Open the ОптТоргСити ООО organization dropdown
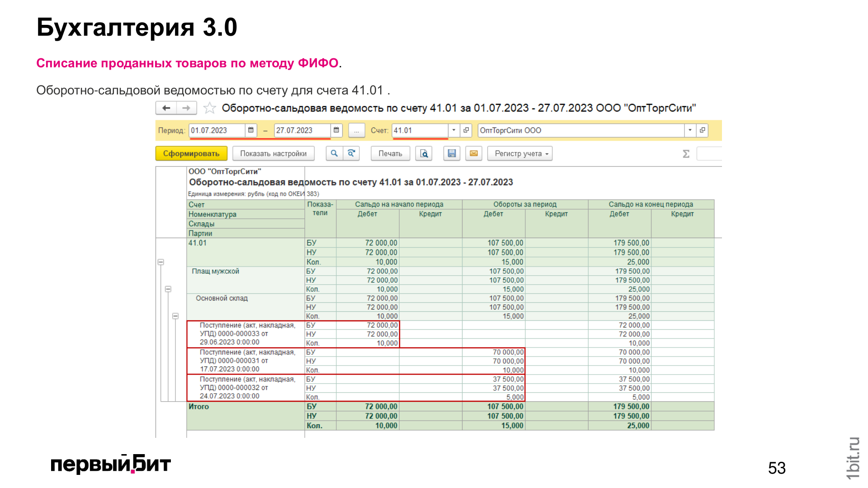The image size is (868, 488). (x=690, y=130)
